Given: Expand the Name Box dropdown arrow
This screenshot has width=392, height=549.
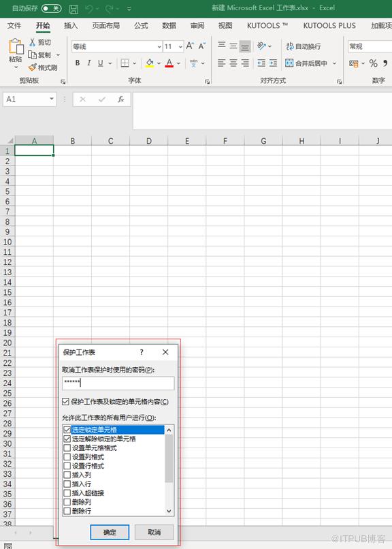Looking at the screenshot, I should tap(52, 99).
